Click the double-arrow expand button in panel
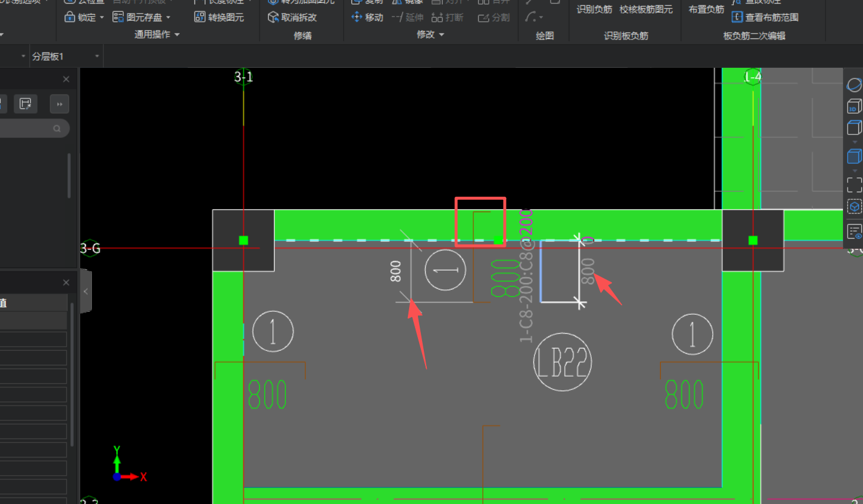The width and height of the screenshot is (863, 504). [x=59, y=104]
